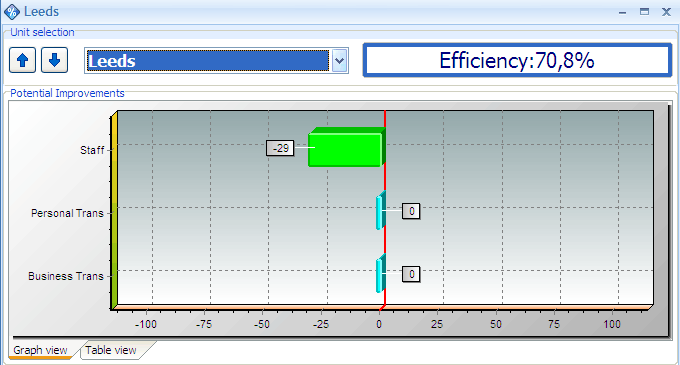Click the Staff axis label

(92, 150)
